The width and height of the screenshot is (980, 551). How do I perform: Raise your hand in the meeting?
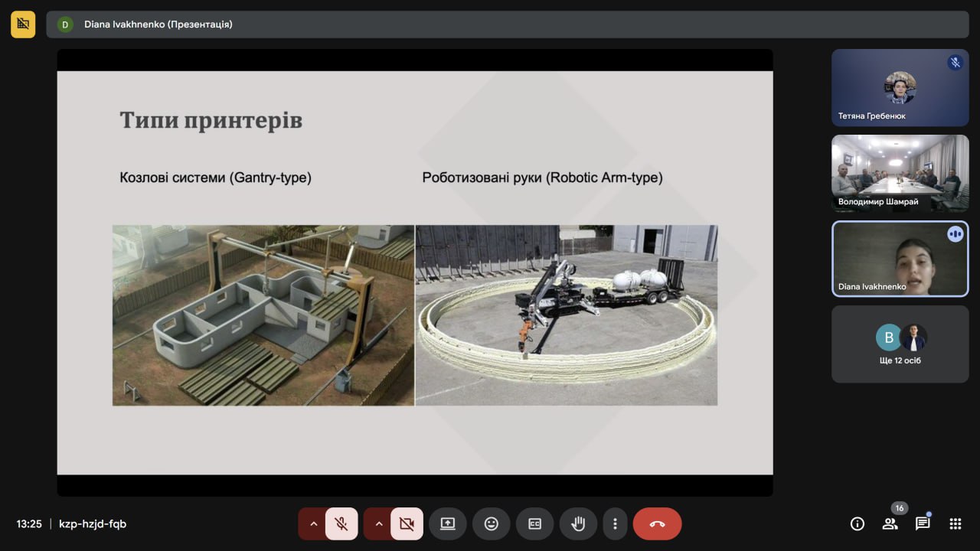click(x=578, y=524)
